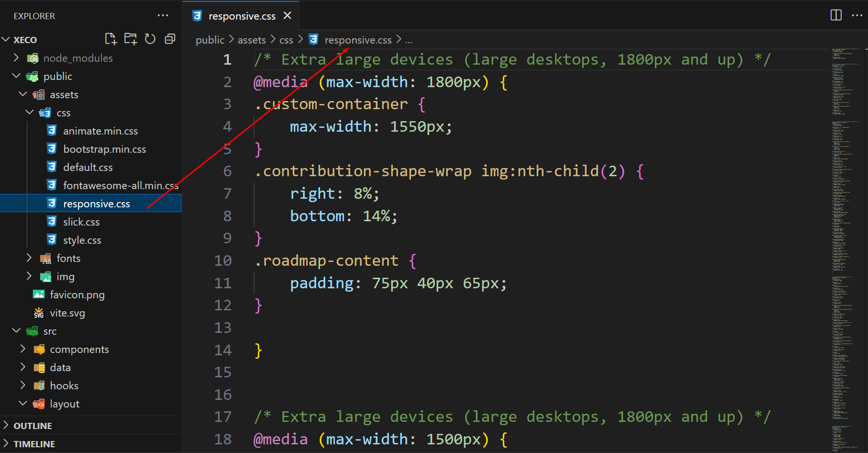The width and height of the screenshot is (868, 453).
Task: Click the New Folder icon in Explorer
Action: (131, 39)
